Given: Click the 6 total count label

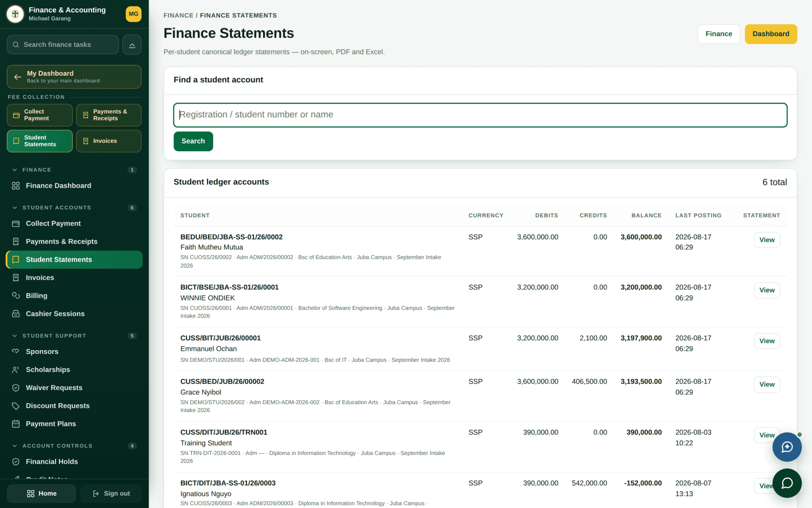Looking at the screenshot, I should pyautogui.click(x=774, y=182).
